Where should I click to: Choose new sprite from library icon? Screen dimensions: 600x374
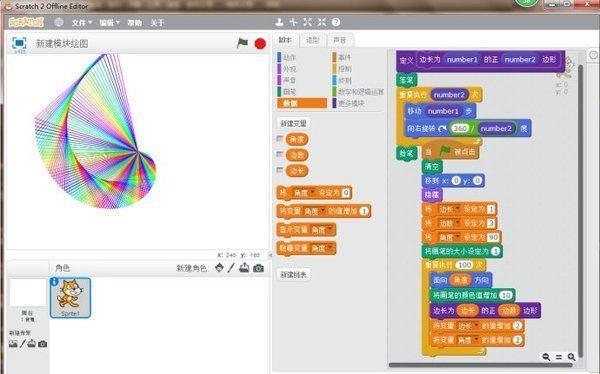click(x=219, y=268)
